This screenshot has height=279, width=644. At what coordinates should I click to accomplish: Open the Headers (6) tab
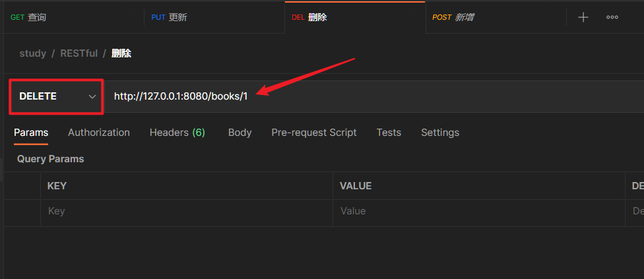pyautogui.click(x=177, y=133)
